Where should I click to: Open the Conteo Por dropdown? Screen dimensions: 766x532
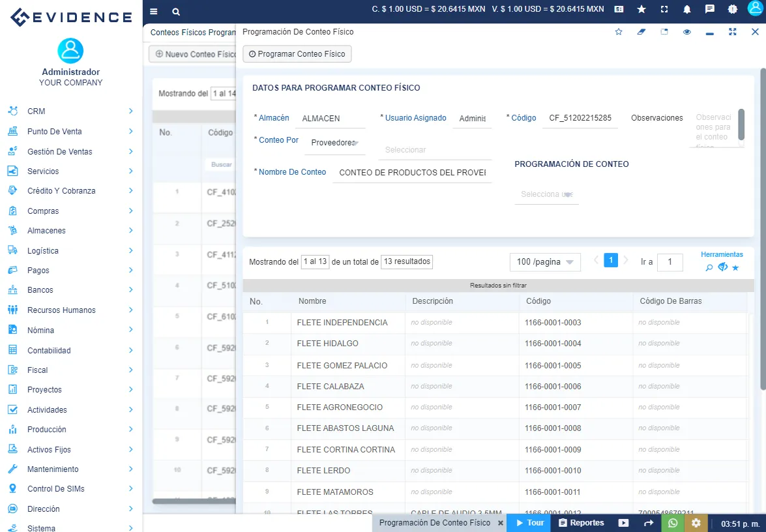[x=334, y=141]
